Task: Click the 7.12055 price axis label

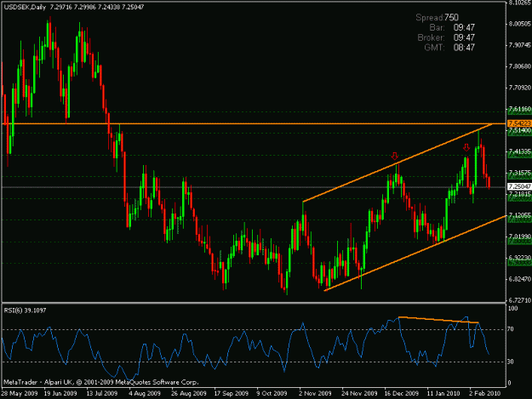Action: click(519, 215)
